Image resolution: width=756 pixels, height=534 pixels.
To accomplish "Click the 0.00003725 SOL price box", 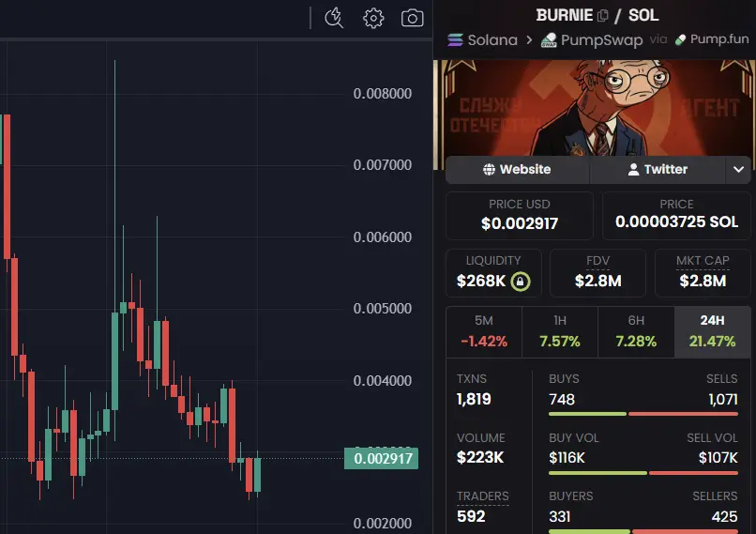I will click(676, 216).
